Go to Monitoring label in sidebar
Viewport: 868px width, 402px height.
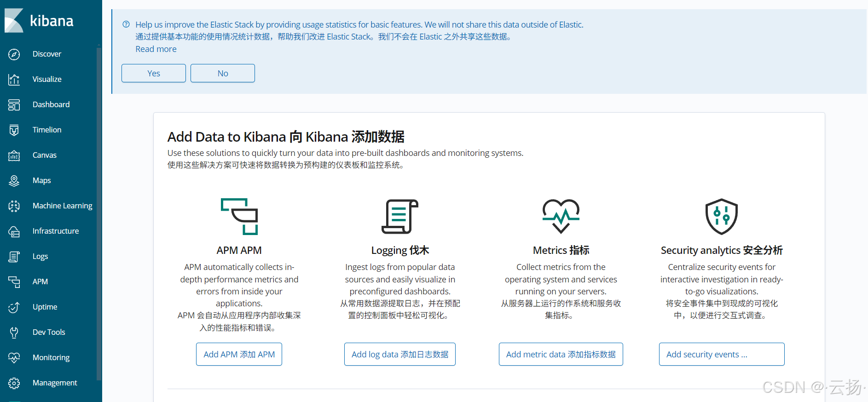[51, 357]
